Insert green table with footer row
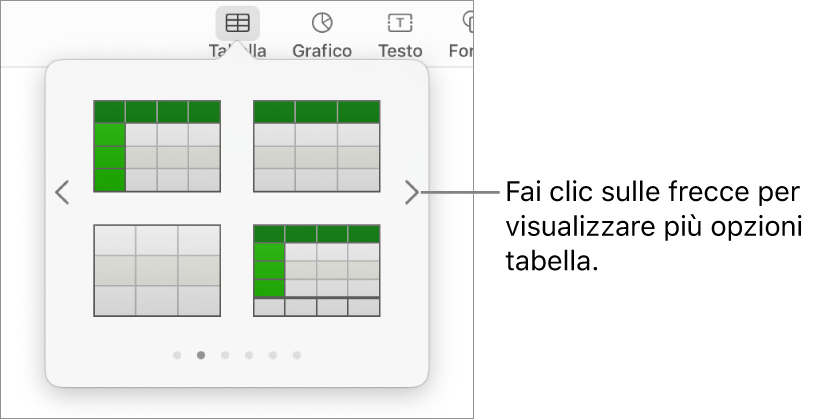The image size is (819, 420). [x=317, y=271]
